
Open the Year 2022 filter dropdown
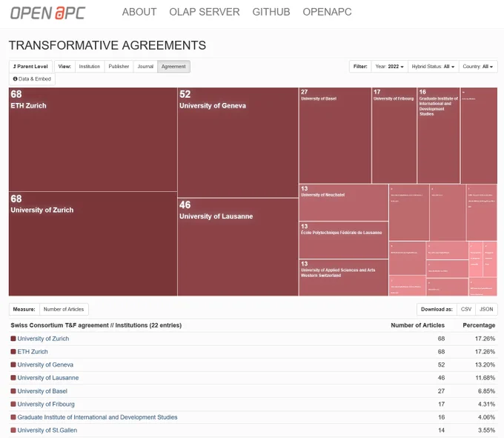pos(389,67)
